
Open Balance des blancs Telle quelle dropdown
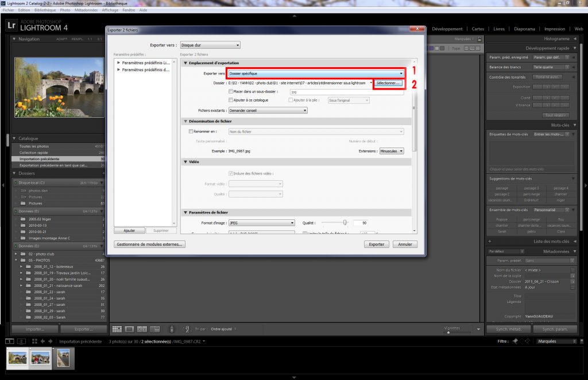[x=551, y=67]
